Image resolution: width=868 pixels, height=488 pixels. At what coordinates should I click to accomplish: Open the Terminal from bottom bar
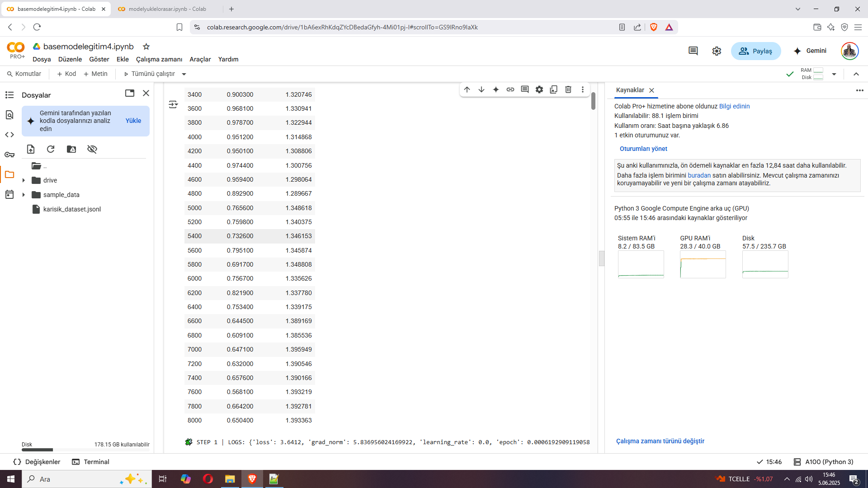[91, 462]
